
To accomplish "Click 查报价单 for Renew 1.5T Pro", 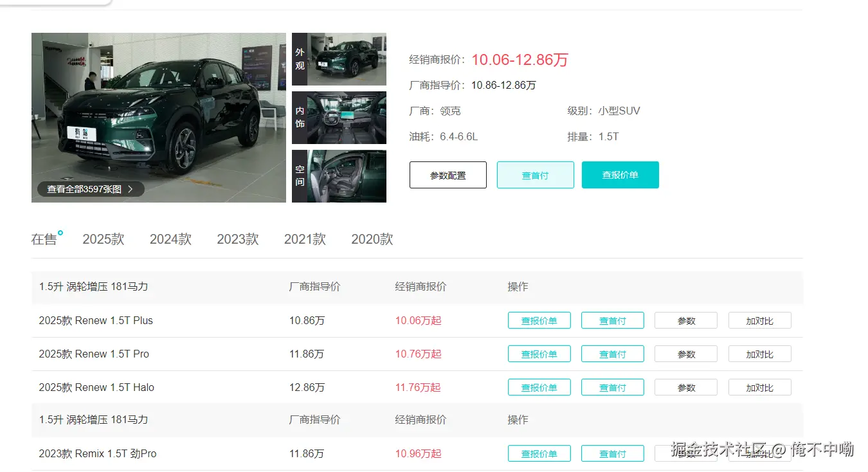I will 539,354.
